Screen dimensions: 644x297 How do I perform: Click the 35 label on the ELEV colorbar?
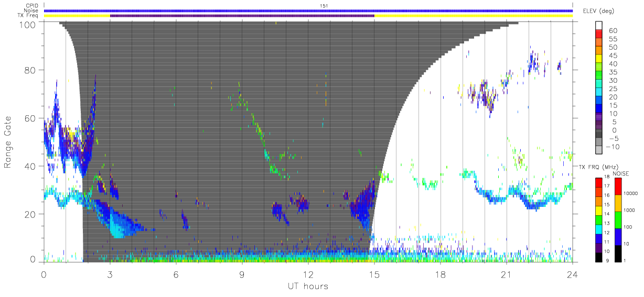(612, 72)
